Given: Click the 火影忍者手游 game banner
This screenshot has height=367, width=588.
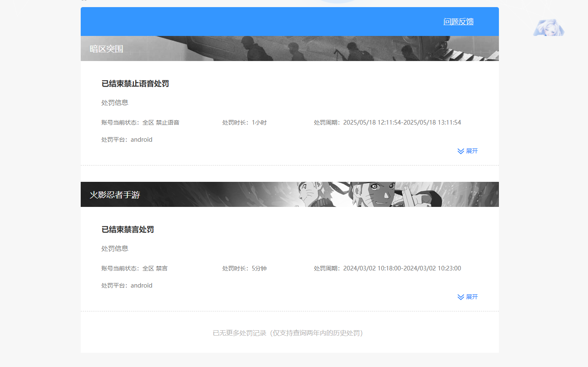Looking at the screenshot, I should [x=290, y=194].
